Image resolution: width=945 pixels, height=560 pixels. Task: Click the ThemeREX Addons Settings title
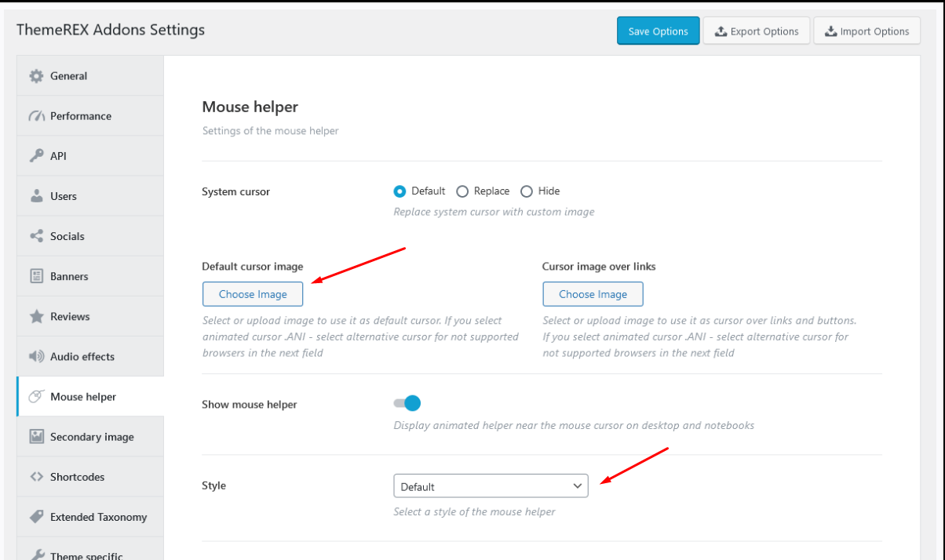coord(111,30)
